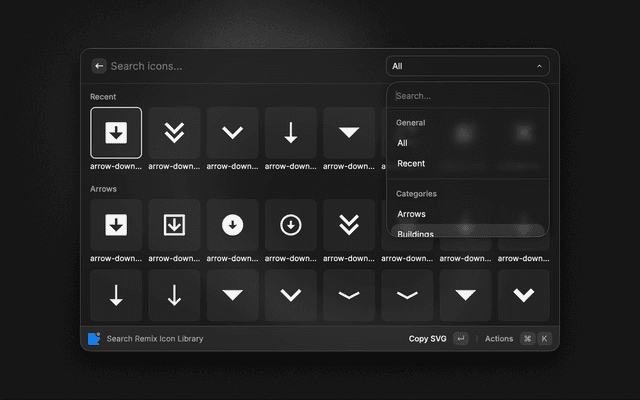Pick the outlined circle arrow-down icon in Arrows

(291, 225)
